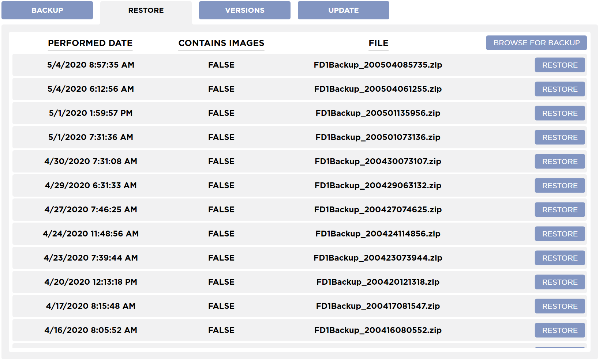
Task: Restore FD1Backup_200427074625.zip
Action: pyautogui.click(x=559, y=210)
